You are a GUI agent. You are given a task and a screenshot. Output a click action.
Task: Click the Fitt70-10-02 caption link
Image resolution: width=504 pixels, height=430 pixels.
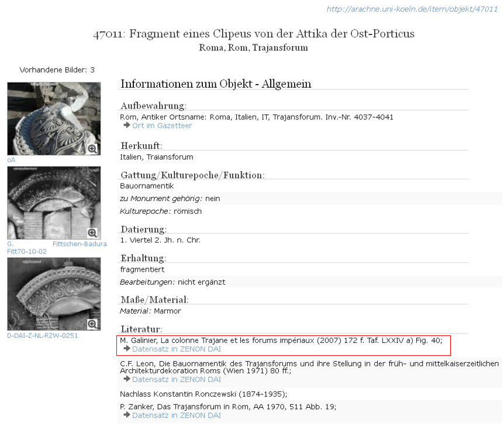27,251
